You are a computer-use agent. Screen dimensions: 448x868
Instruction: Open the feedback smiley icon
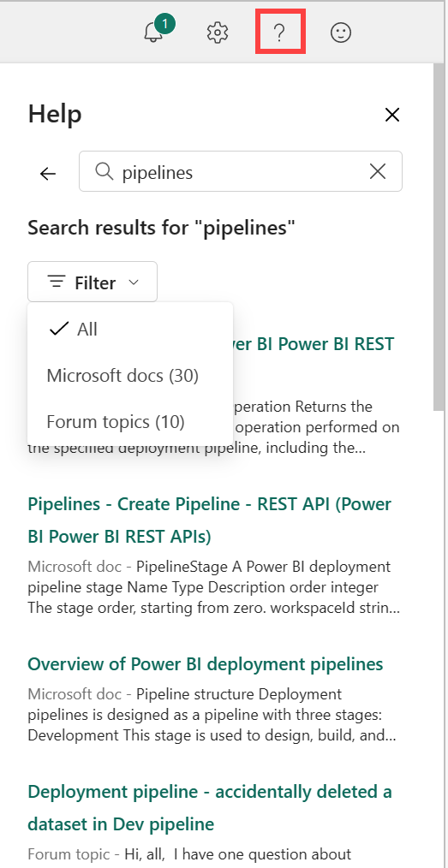point(341,33)
